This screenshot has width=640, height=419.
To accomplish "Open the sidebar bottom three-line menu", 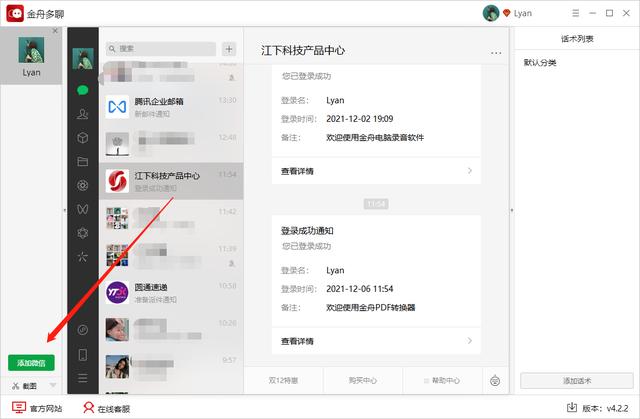I will [x=83, y=379].
